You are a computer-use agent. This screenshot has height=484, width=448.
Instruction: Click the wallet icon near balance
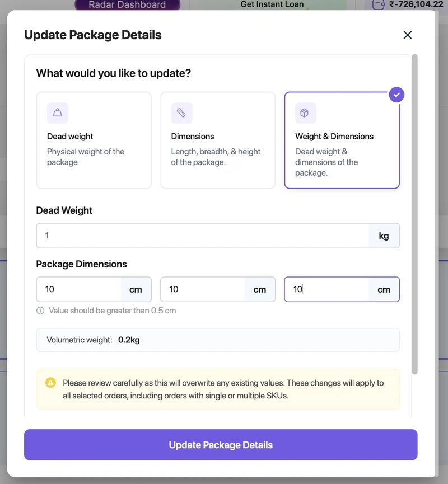[378, 4]
